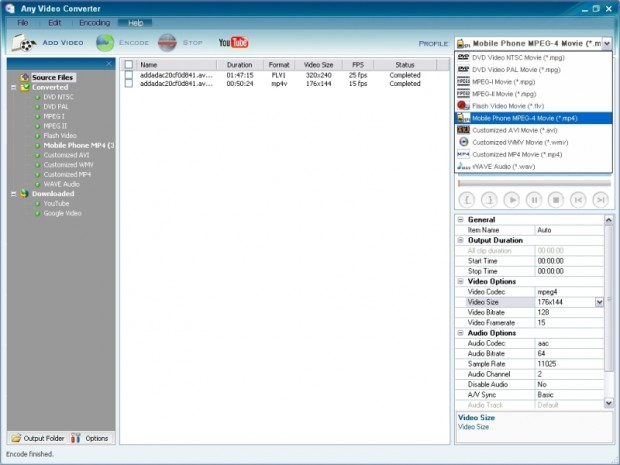
Task: Click the Start Time value field
Action: (569, 261)
